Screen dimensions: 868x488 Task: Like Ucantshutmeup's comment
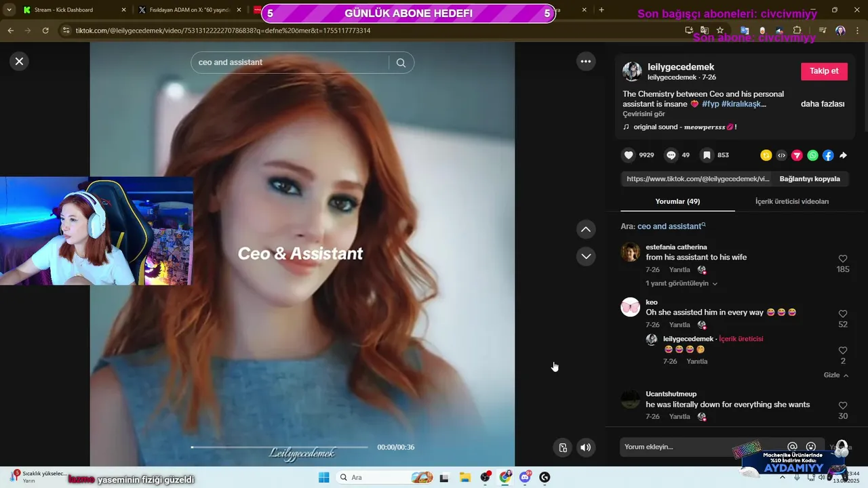[x=843, y=405]
